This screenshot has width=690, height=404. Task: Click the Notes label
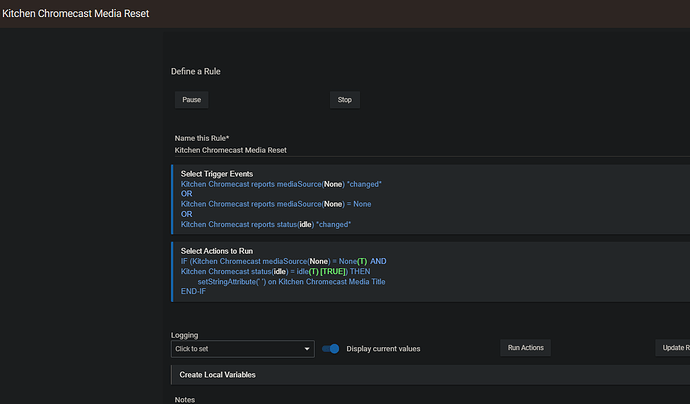pos(185,400)
